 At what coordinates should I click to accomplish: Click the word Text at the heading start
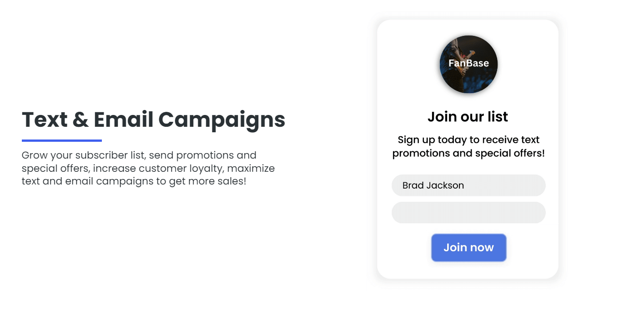[x=44, y=120]
